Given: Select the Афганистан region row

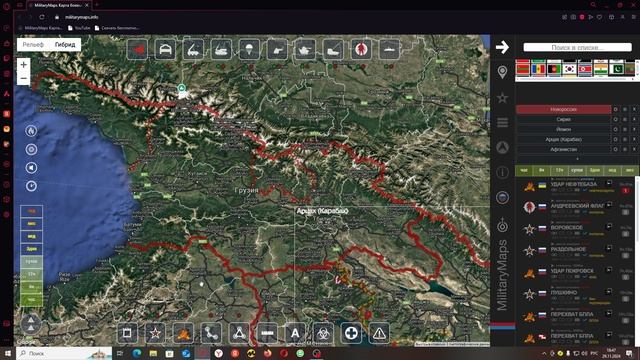Looking at the screenshot, I should pos(563,149).
